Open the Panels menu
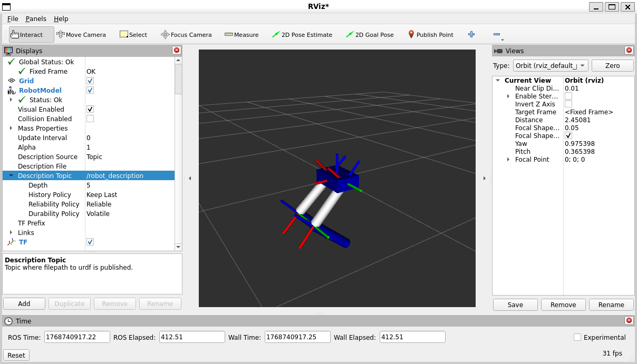This screenshot has width=637, height=364. click(36, 18)
